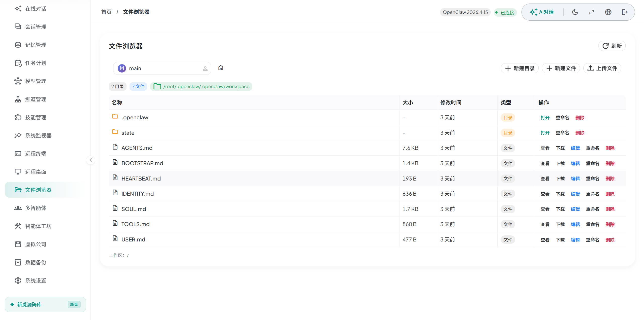Click the fullscreen expand icon
Screen dimensions: 644x320
[x=591, y=12]
